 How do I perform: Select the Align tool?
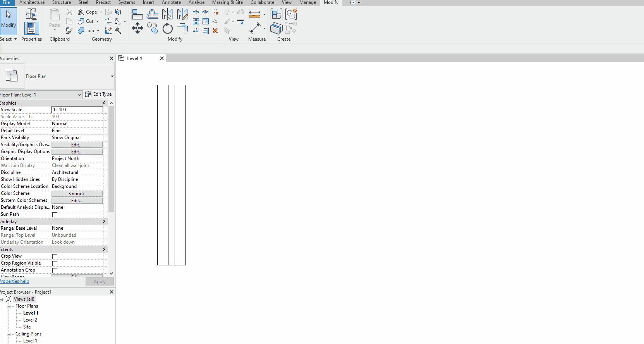pos(137,14)
